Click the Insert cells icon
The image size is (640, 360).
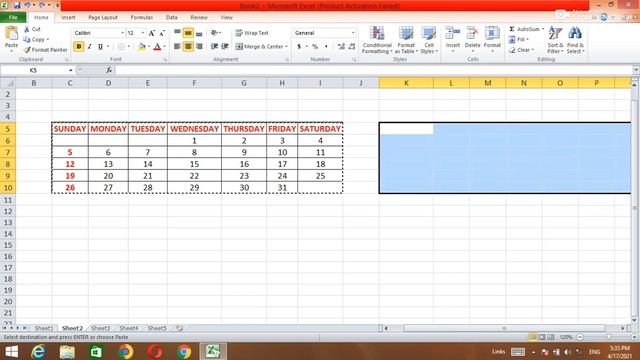pyautogui.click(x=453, y=33)
